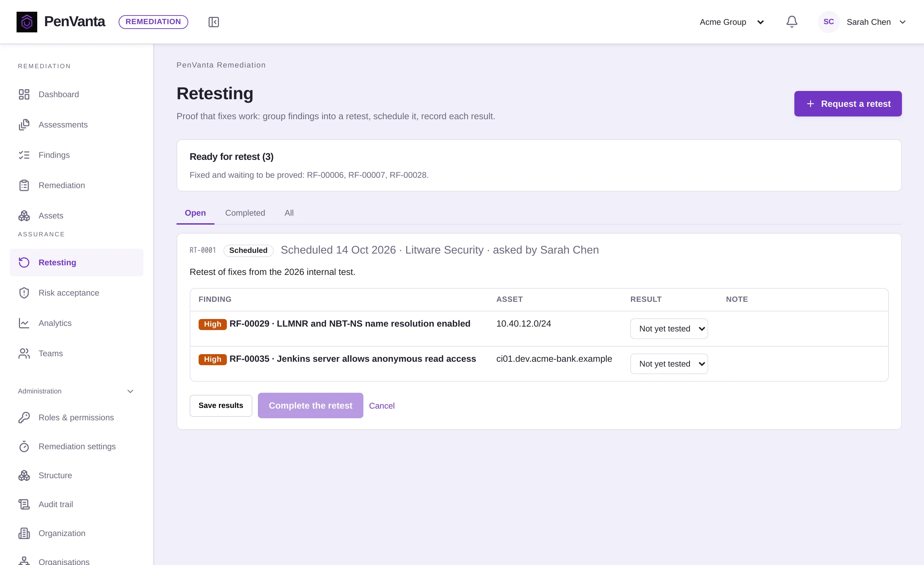924x565 pixels.
Task: Open Teams via its people icon
Action: 24,353
